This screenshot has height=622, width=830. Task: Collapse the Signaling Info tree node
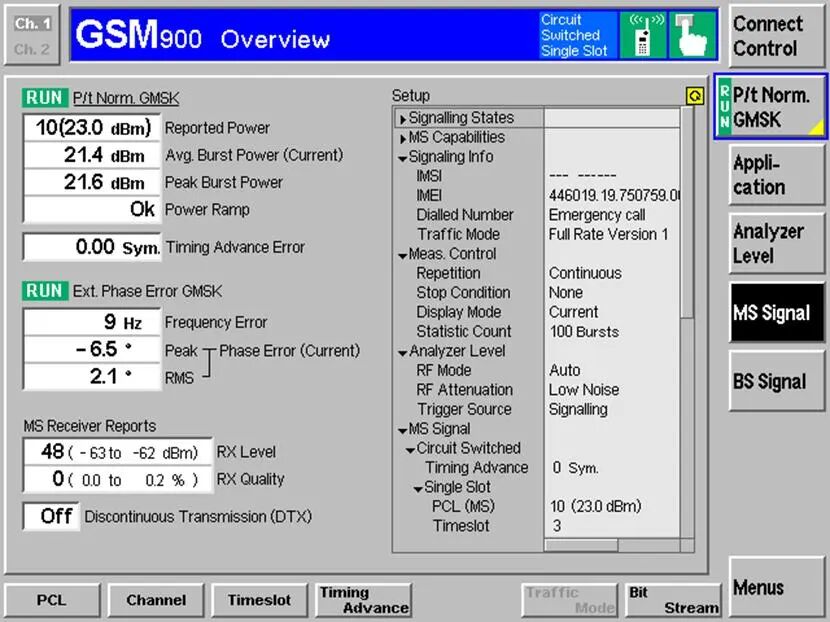pyautogui.click(x=403, y=158)
